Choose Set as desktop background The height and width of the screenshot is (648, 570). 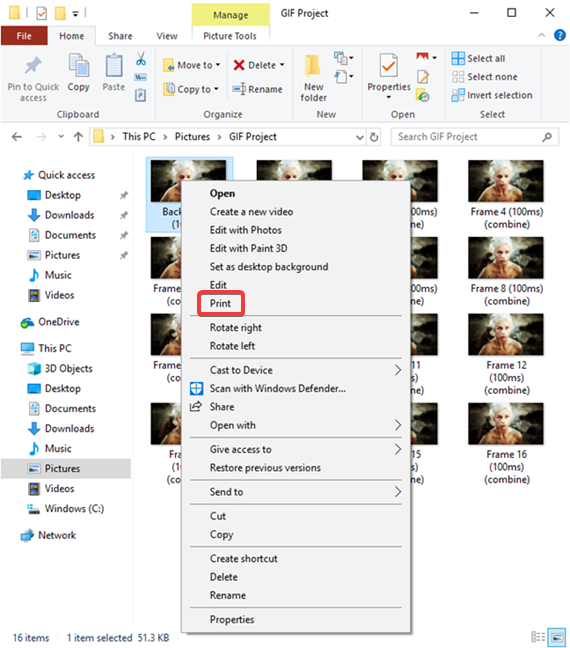tap(269, 267)
